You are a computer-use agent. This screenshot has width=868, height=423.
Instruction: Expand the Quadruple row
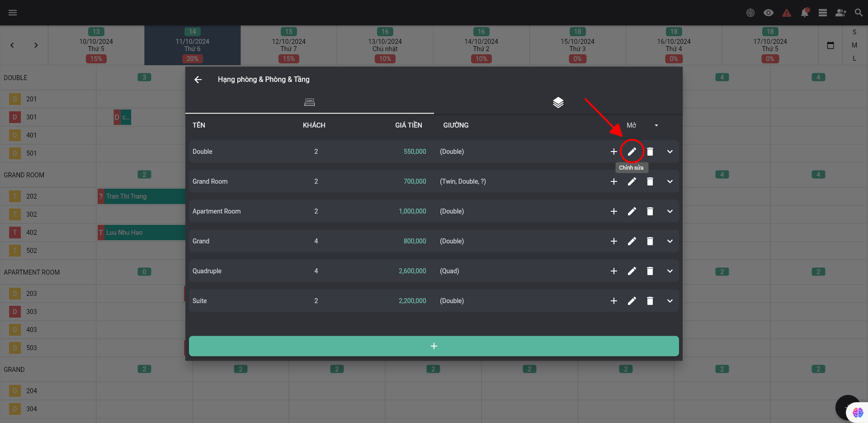(670, 271)
